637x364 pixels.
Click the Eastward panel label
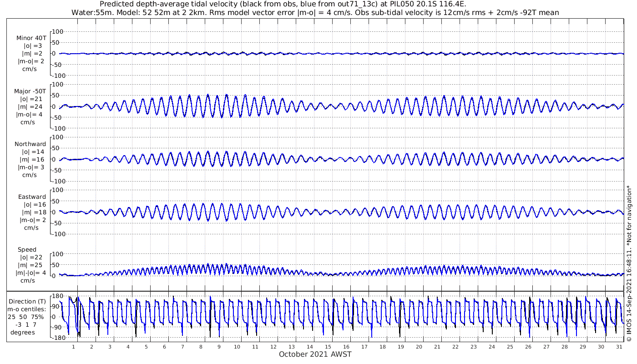32,197
